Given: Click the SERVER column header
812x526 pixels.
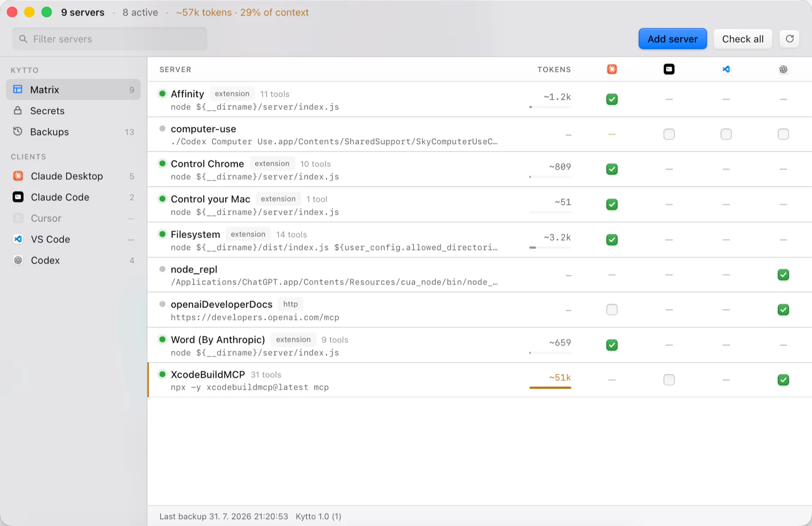Looking at the screenshot, I should click(x=175, y=69).
